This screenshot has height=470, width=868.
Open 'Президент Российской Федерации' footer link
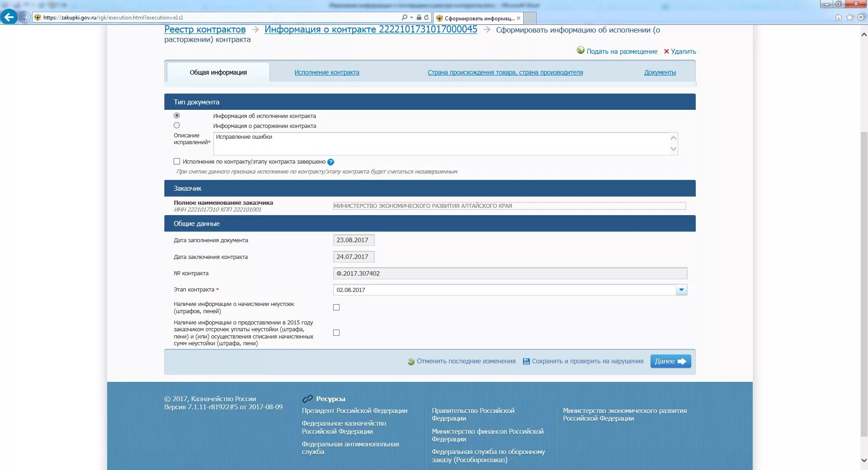click(355, 411)
